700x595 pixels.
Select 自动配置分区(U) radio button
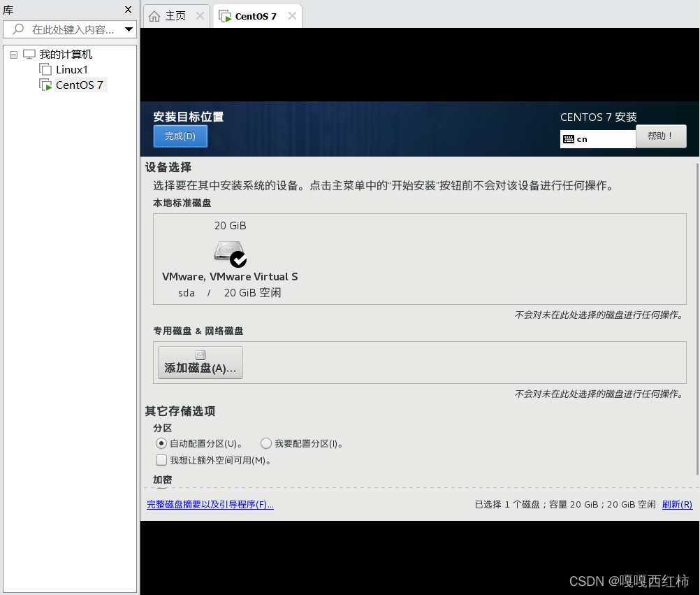coord(161,443)
